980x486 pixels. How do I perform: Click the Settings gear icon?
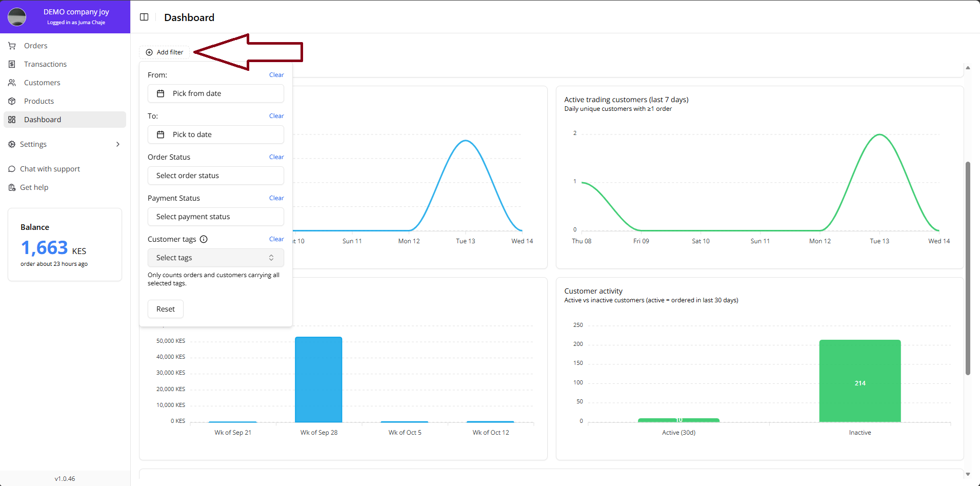coord(12,144)
